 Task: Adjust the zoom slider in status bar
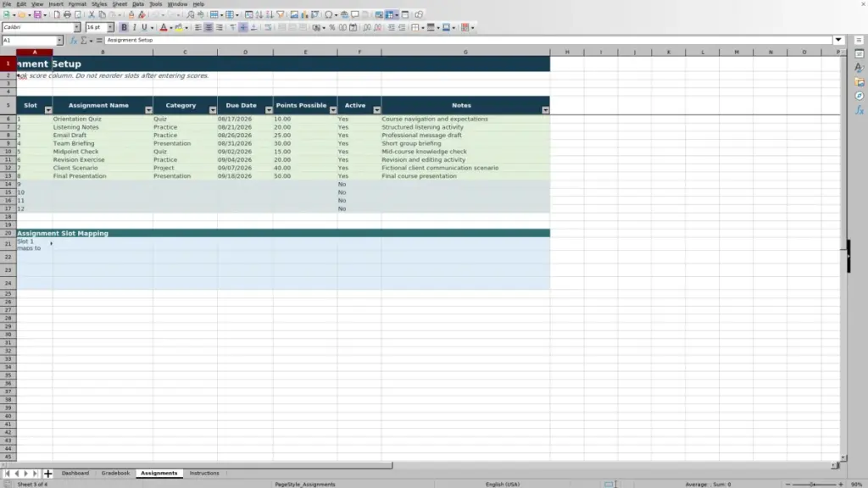click(813, 484)
